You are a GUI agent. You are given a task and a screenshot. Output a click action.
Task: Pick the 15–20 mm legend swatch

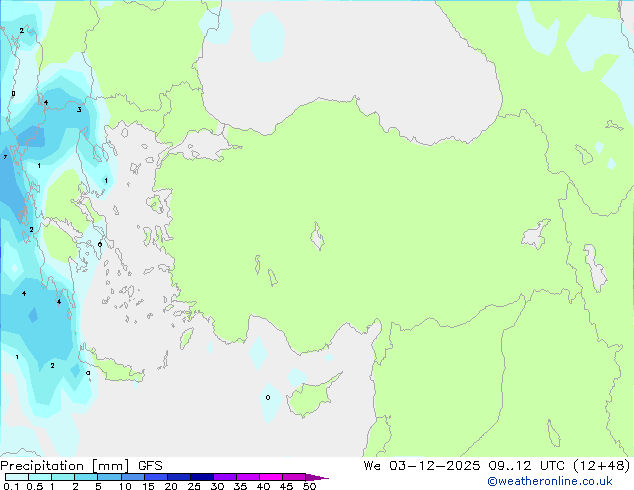point(155,477)
